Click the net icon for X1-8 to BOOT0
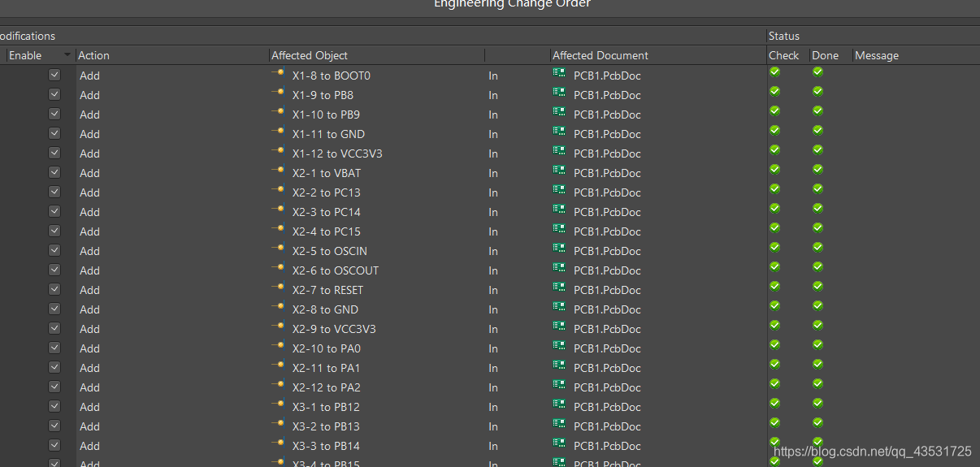The height and width of the screenshot is (467, 980). tap(278, 73)
